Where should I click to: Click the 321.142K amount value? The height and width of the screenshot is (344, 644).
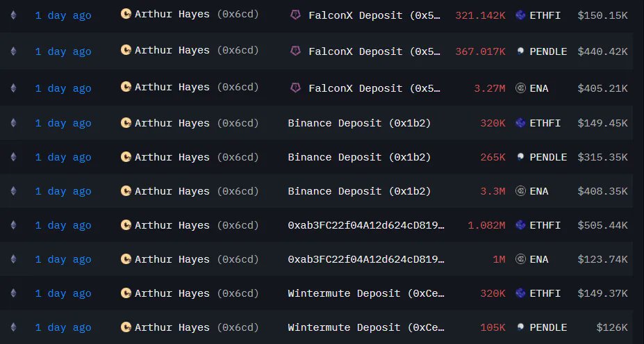(480, 15)
